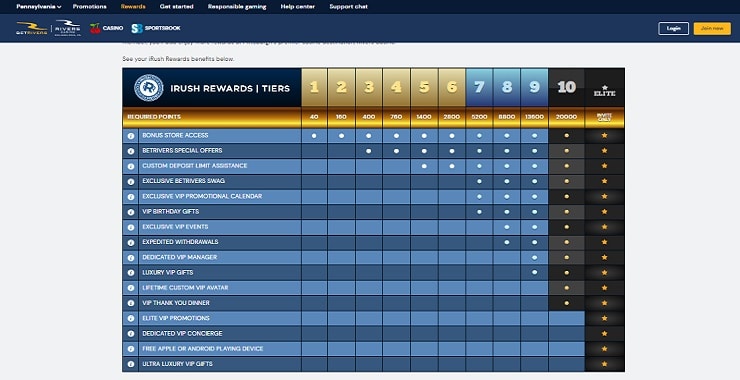Click info icon beside Lifetime Custom VIP Avatar
The height and width of the screenshot is (380, 740).
tap(131, 288)
